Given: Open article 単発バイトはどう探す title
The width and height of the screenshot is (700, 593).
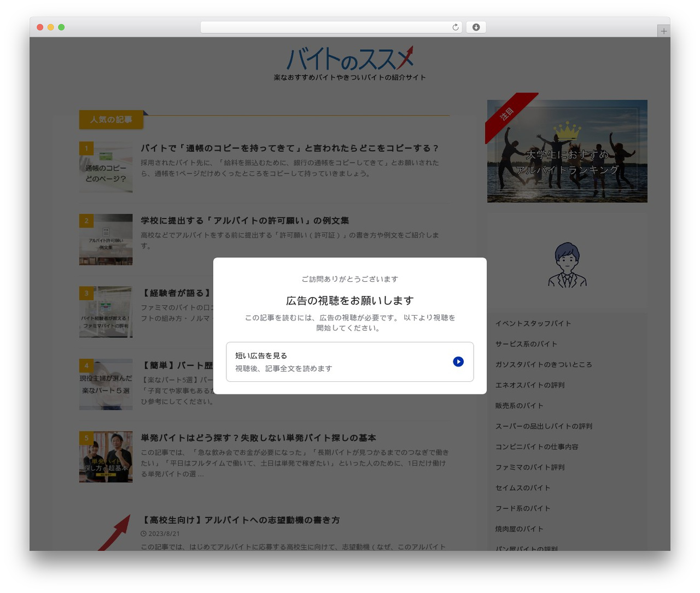Looking at the screenshot, I should click(258, 438).
